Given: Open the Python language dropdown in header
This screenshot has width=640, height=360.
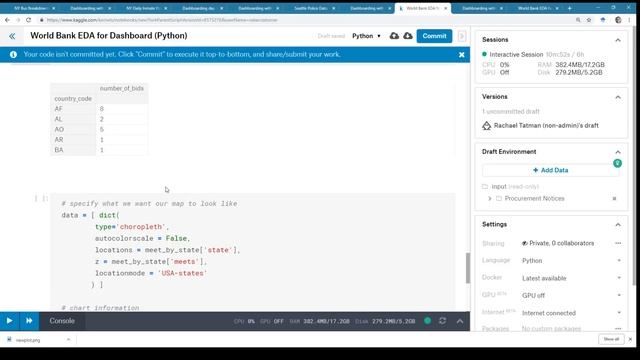Looking at the screenshot, I should [x=366, y=36].
